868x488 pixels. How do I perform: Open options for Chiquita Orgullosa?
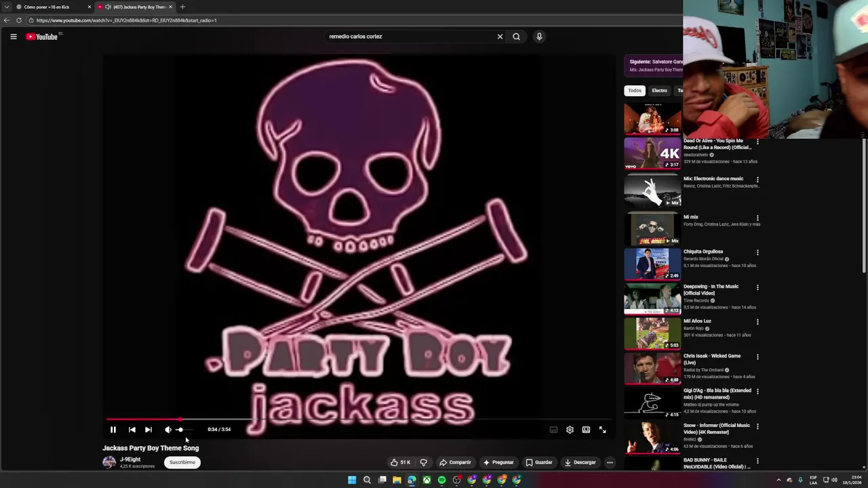pyautogui.click(x=757, y=252)
